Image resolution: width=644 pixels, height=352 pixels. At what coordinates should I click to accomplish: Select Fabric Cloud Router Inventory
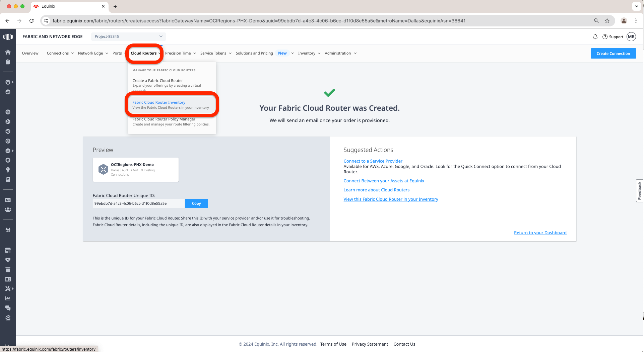coord(172,105)
